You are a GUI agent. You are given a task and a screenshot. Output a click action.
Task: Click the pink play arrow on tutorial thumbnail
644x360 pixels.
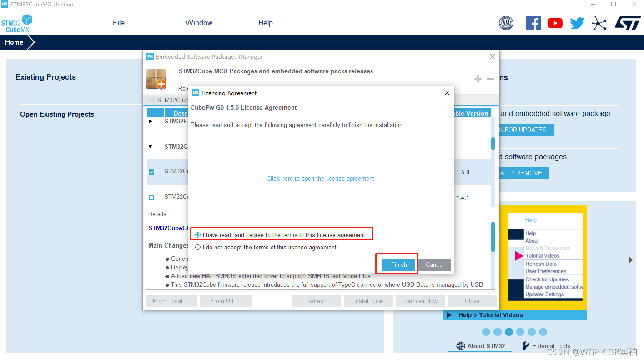click(518, 256)
